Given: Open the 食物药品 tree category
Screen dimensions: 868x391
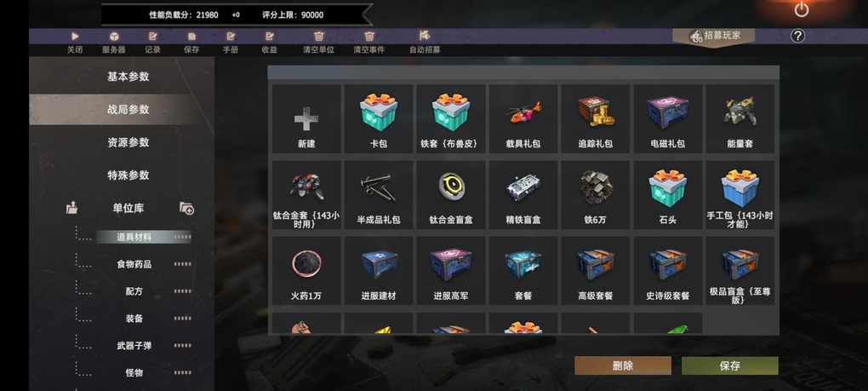Looking at the screenshot, I should point(134,264).
